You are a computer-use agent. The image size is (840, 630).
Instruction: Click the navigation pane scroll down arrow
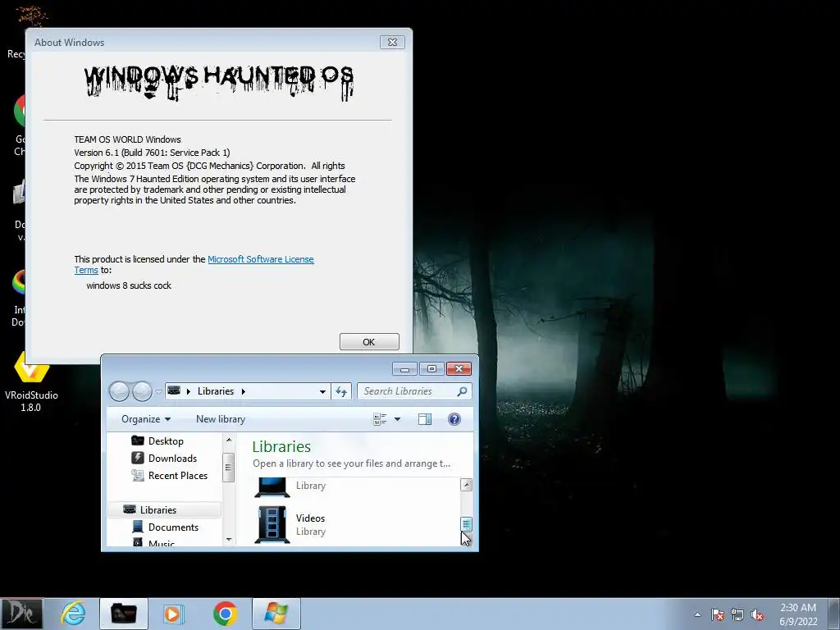tap(229, 540)
